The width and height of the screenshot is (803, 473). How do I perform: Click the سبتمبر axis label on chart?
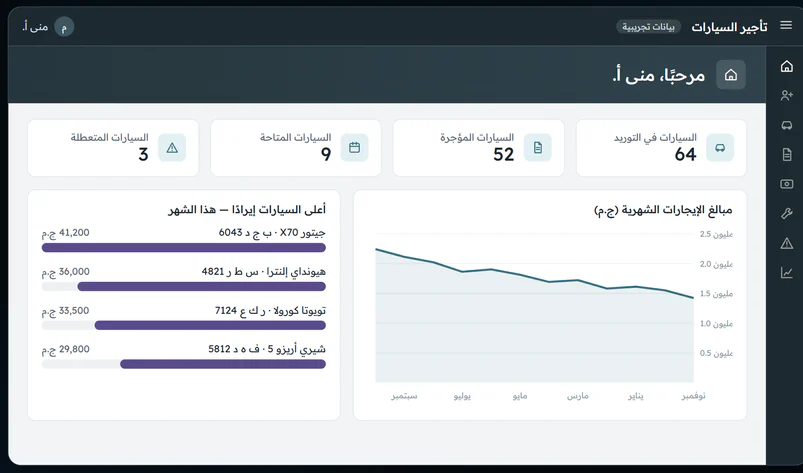(404, 396)
